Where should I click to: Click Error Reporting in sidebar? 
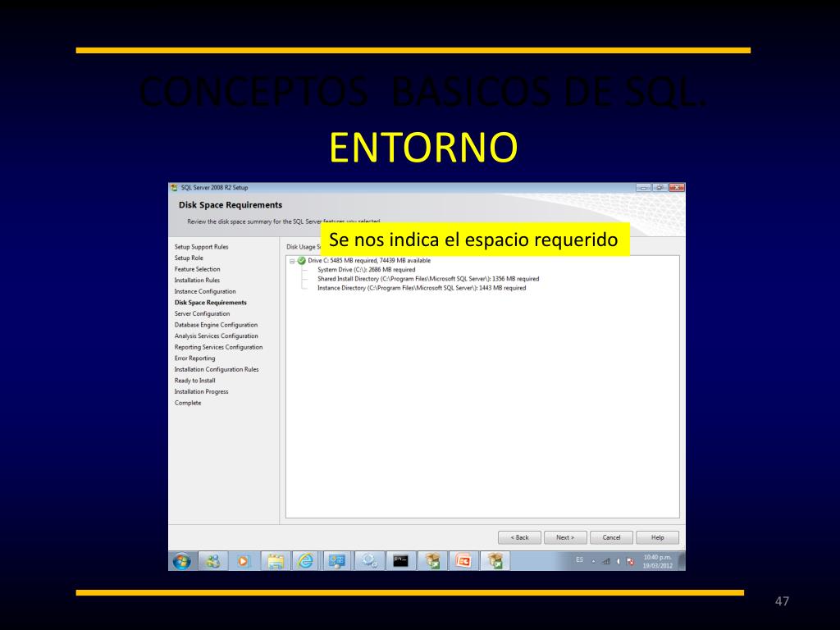click(195, 358)
